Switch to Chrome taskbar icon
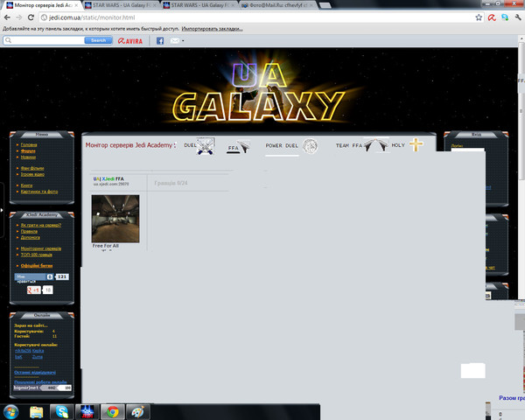 click(113, 411)
